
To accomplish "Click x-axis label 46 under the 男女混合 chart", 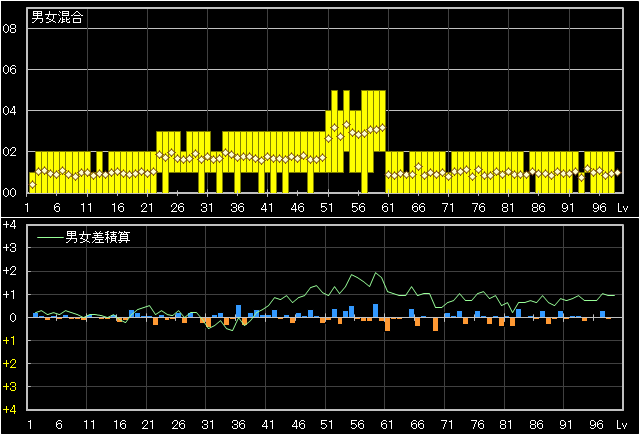I will click(x=297, y=208).
